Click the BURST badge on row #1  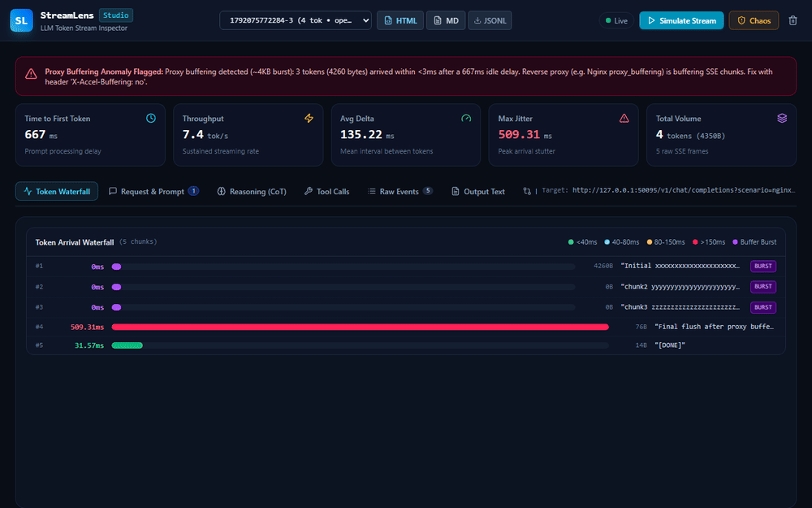click(762, 266)
